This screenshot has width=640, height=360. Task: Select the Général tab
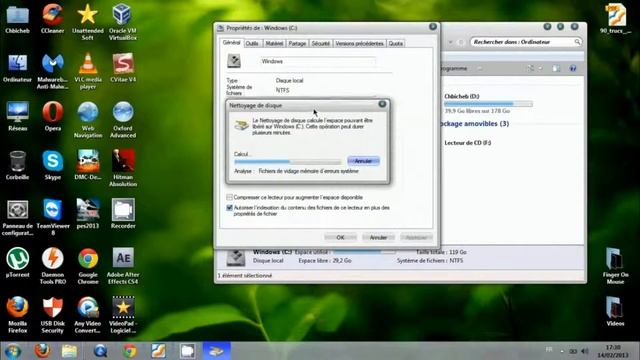click(x=232, y=42)
